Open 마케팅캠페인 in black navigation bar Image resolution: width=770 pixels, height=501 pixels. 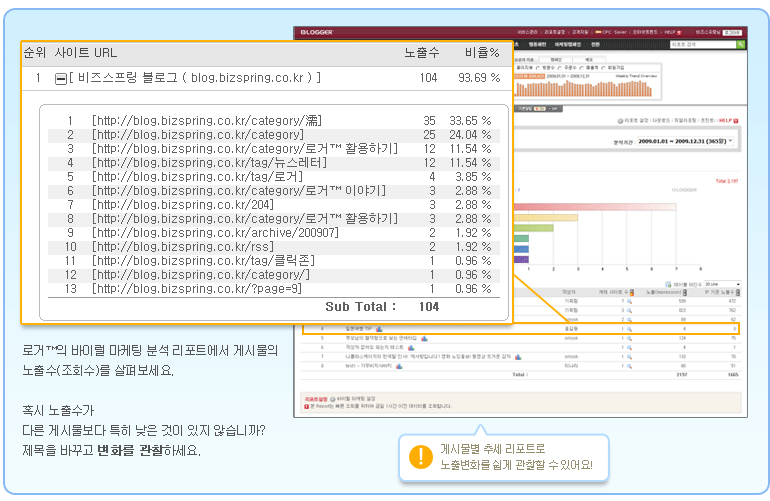point(568,45)
